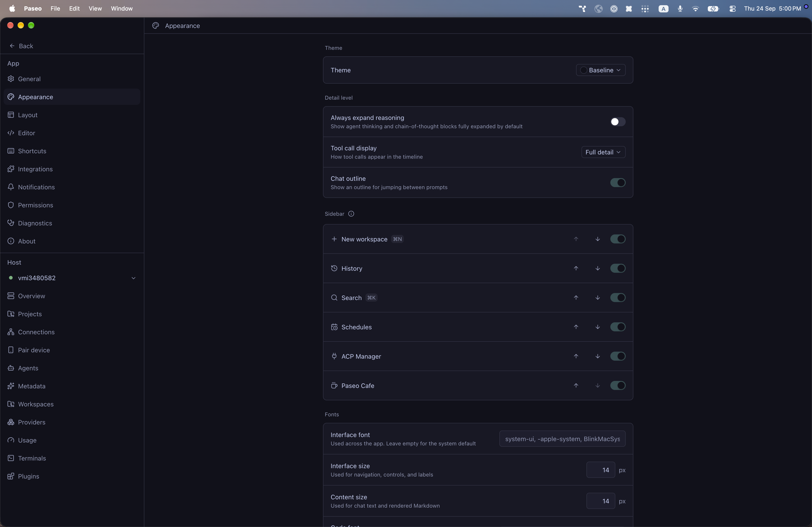Screen dimensions: 812x527
Task: Open the Theme Baseline dropdown
Action: click(600, 70)
